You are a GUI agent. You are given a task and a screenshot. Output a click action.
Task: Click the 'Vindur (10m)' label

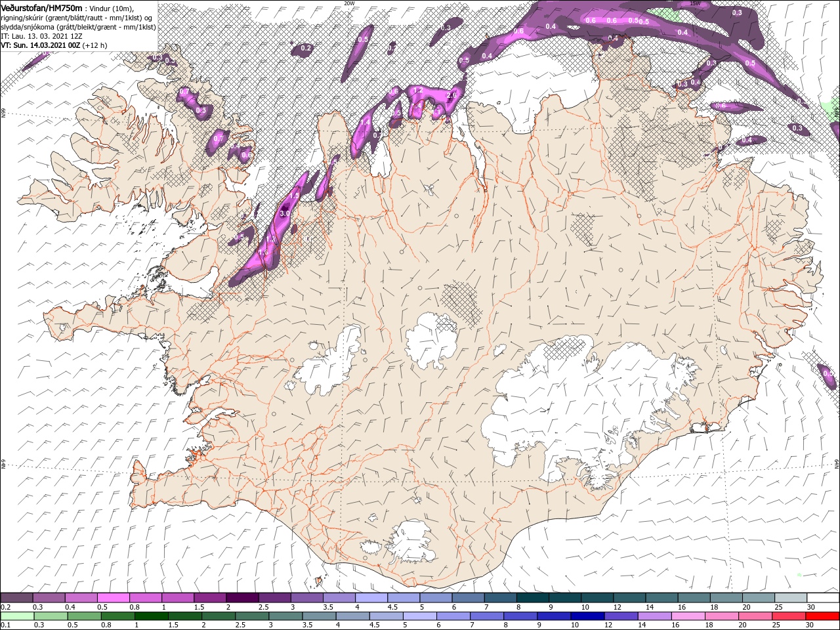tap(111, 9)
